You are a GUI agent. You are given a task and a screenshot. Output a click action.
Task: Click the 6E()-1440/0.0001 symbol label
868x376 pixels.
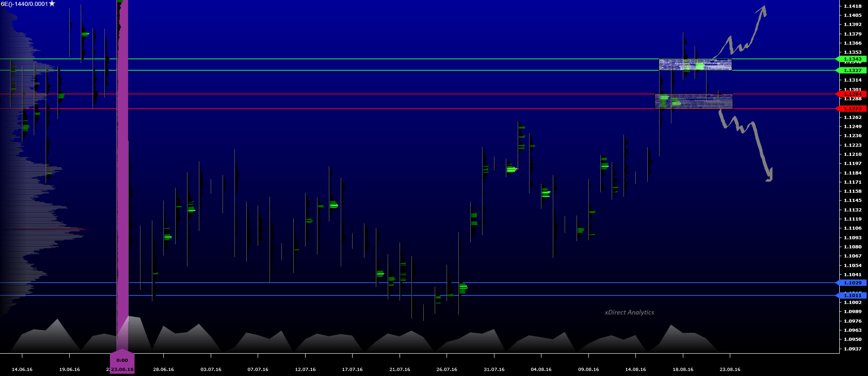[24, 4]
